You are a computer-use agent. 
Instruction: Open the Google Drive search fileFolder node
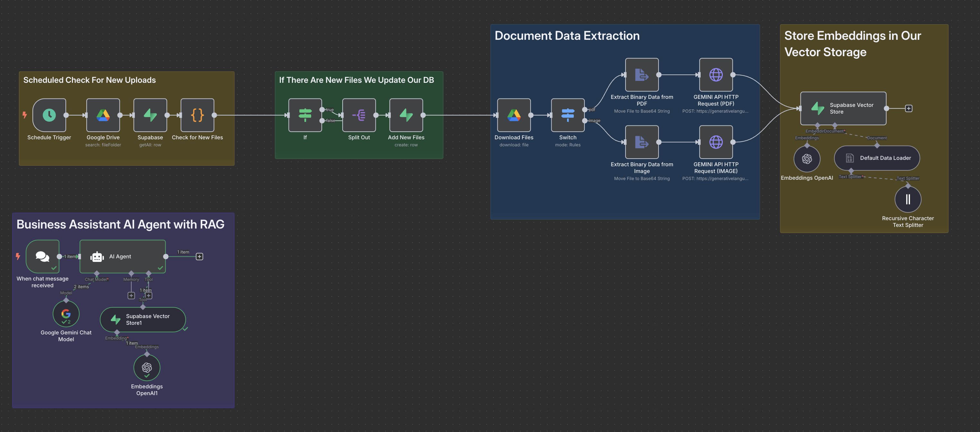coord(103,115)
